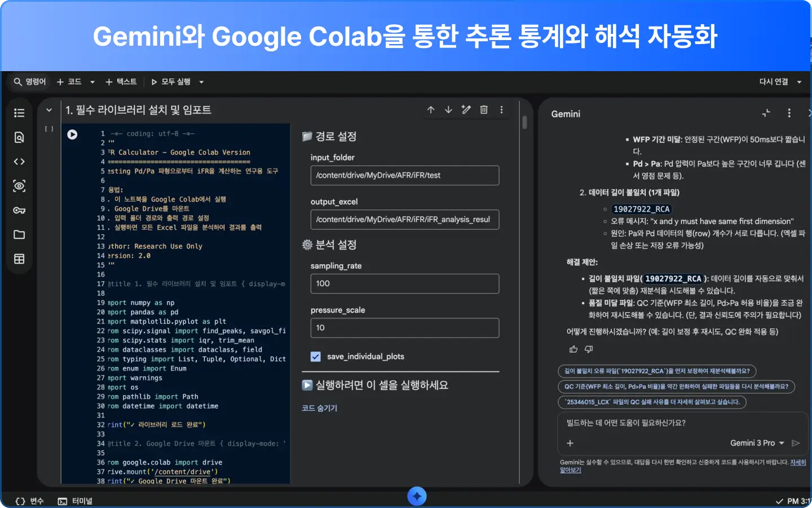This screenshot has height=508, width=812.
Task: Collapse section 1 with chevron
Action: [49, 110]
